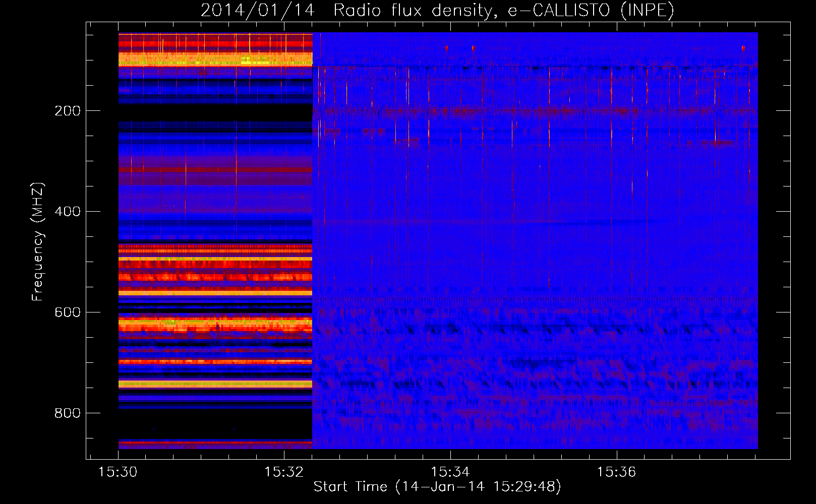Click the 15:36 time tick label
The height and width of the screenshot is (504, 816).
click(x=617, y=472)
